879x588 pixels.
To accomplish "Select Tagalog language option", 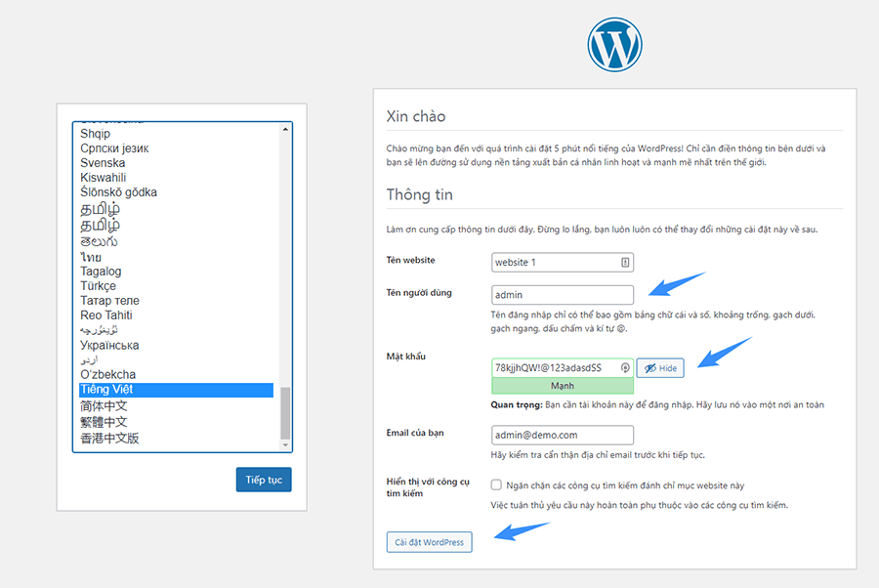I will click(101, 272).
